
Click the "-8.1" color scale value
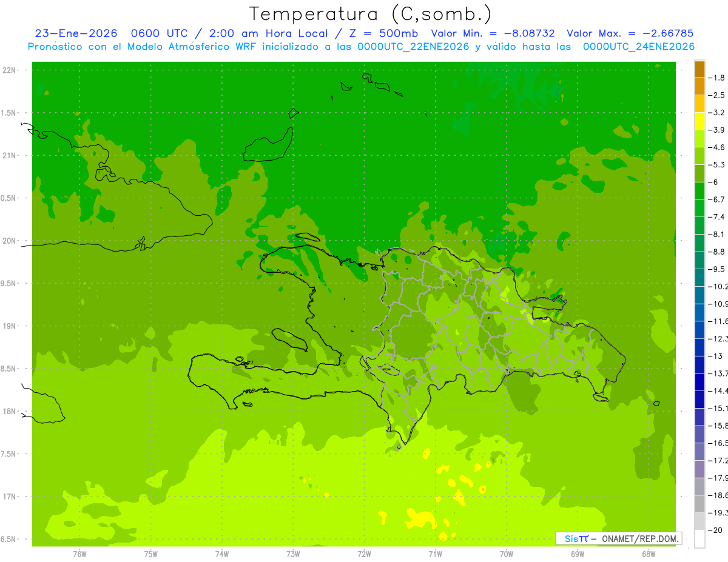pyautogui.click(x=718, y=234)
